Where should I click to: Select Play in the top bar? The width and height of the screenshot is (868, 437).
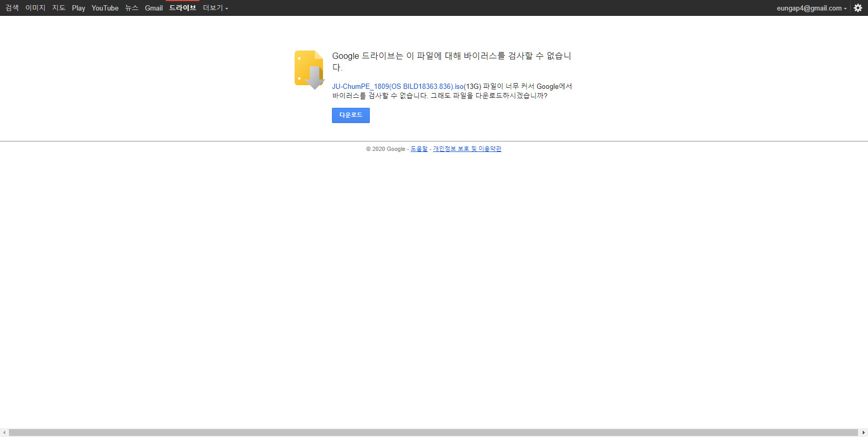coord(78,8)
